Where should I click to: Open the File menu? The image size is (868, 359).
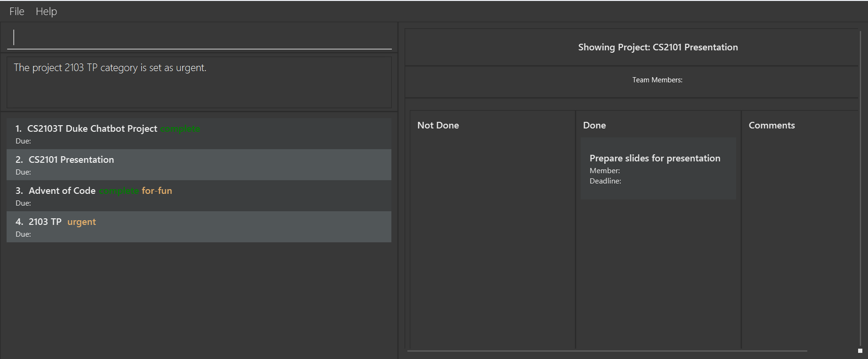click(x=17, y=11)
